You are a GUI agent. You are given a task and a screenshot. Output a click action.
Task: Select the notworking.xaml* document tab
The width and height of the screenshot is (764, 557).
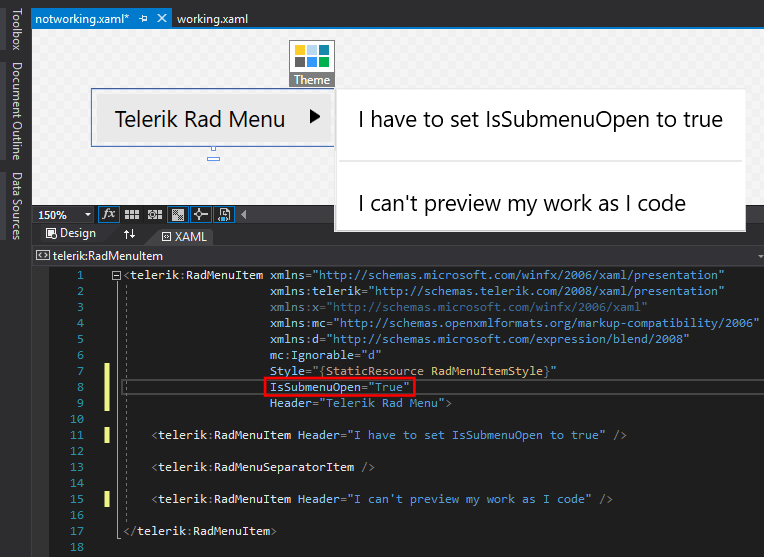point(82,19)
